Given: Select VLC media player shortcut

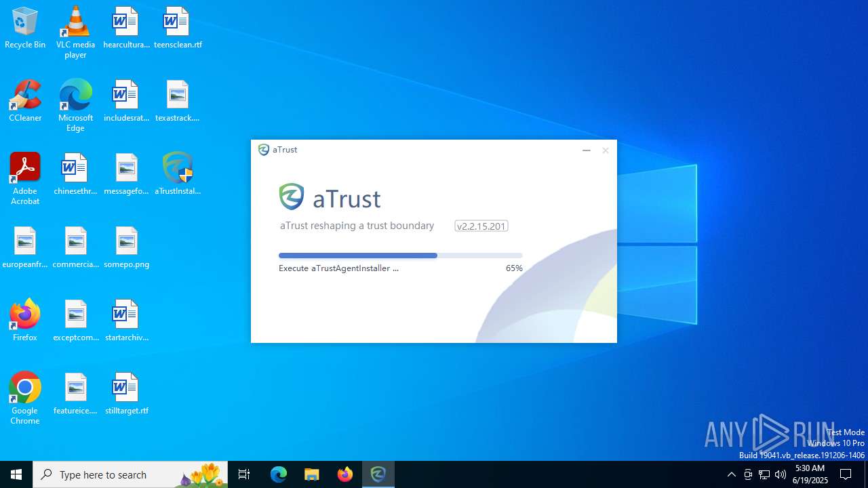Looking at the screenshot, I should (75, 33).
